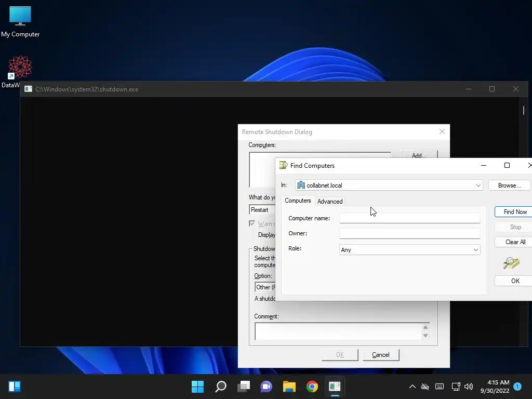Select the Computers tab
Viewport: 532px width, 399px height.
pos(298,201)
